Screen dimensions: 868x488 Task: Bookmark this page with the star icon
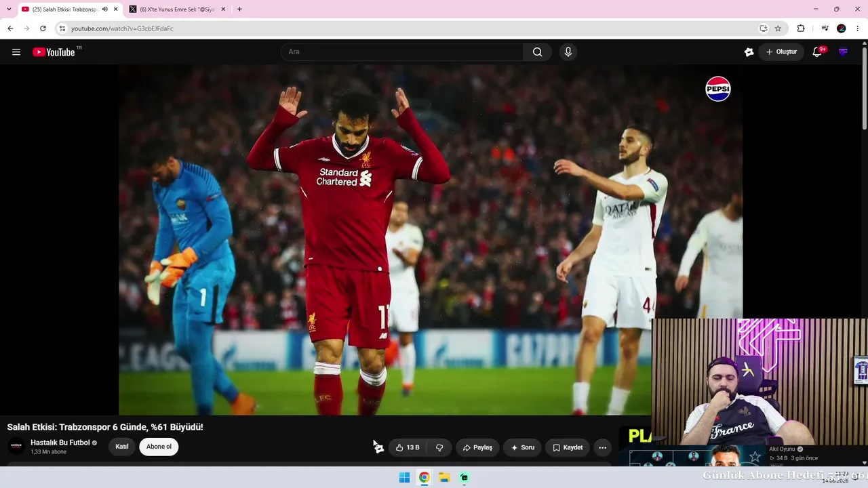click(778, 28)
